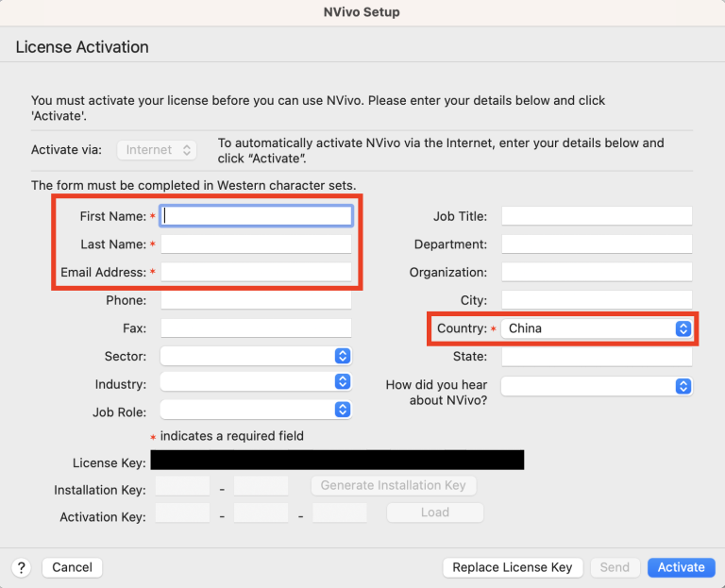The height and width of the screenshot is (588, 725).
Task: Open the Sector dropdown
Action: pyautogui.click(x=256, y=356)
